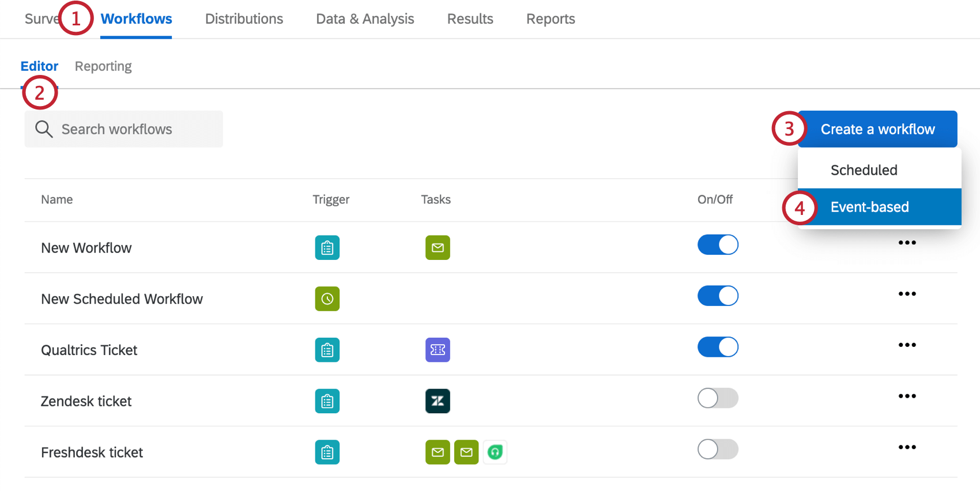Open the Zendesk task icon

pos(438,401)
